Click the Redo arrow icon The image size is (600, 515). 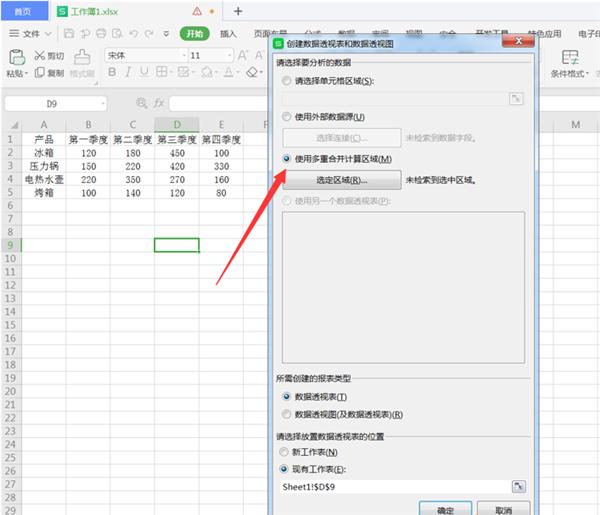click(x=149, y=33)
